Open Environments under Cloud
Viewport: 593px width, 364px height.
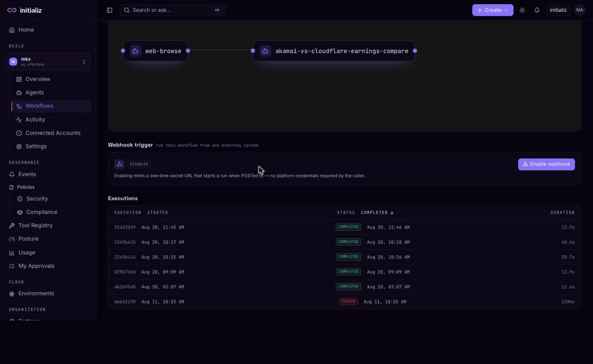[48, 293]
